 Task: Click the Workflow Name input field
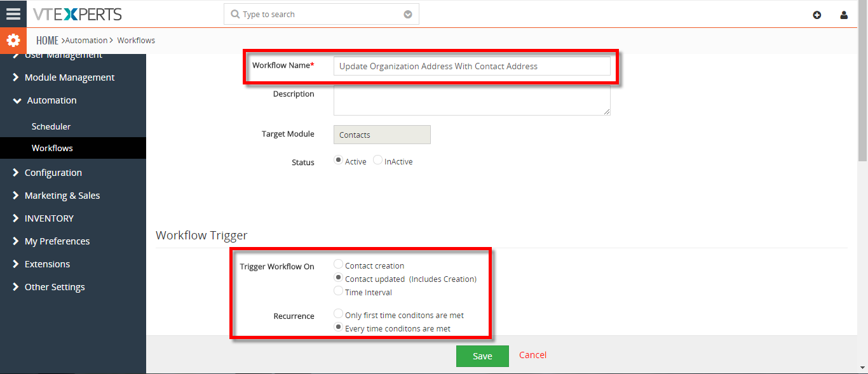pos(471,66)
